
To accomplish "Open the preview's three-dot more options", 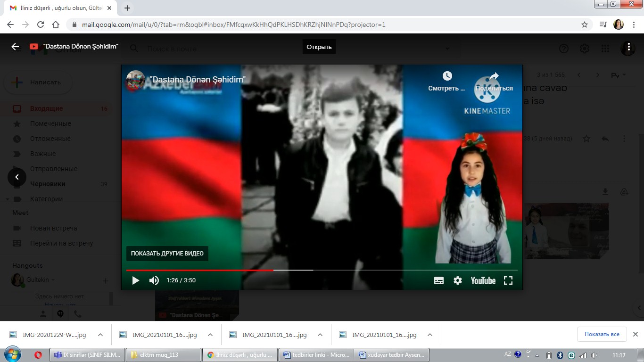I will point(628,47).
